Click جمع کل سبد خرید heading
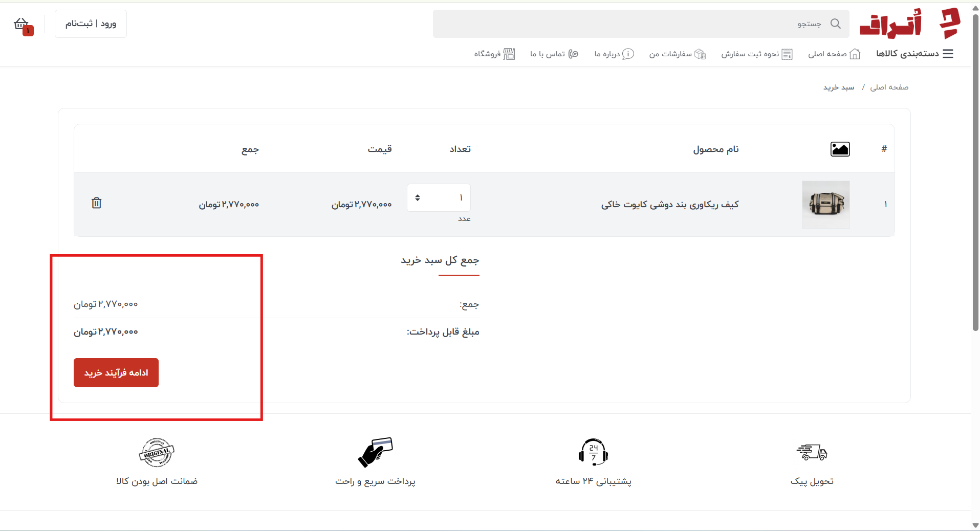Image resolution: width=980 pixels, height=531 pixels. coord(440,260)
